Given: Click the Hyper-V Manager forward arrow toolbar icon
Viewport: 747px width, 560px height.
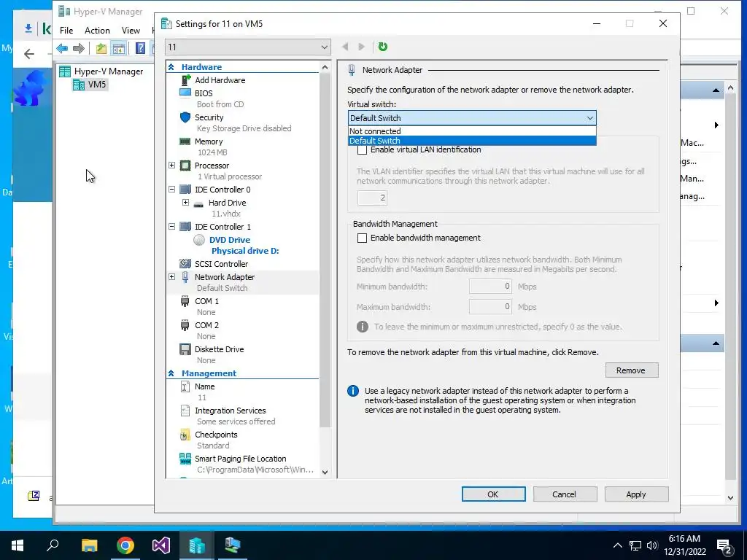Looking at the screenshot, I should 79,48.
